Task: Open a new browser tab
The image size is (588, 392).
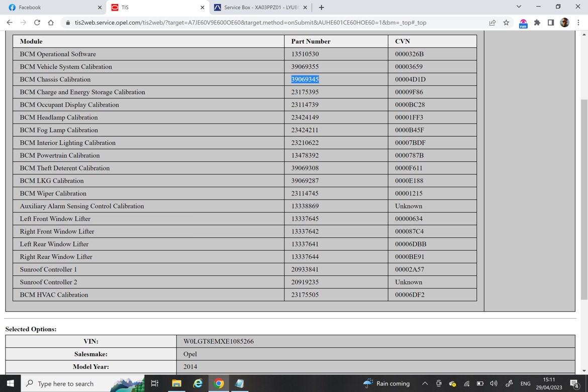Action: click(321, 8)
